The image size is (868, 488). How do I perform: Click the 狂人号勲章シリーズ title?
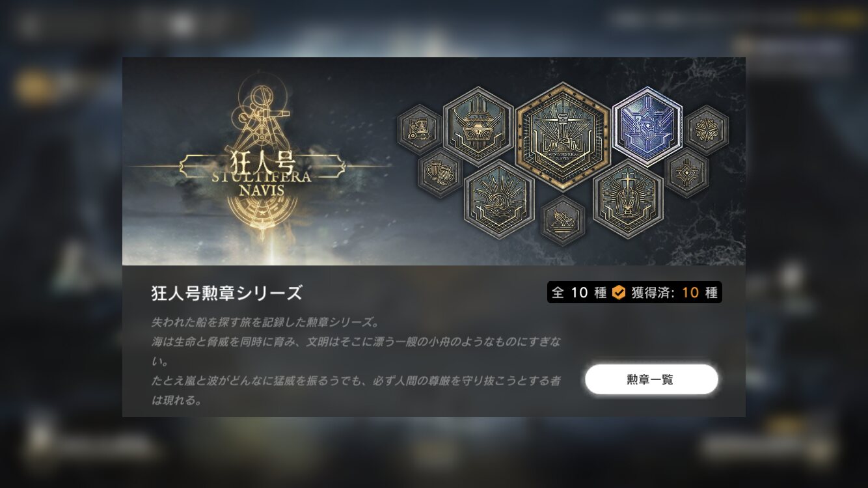click(x=227, y=293)
